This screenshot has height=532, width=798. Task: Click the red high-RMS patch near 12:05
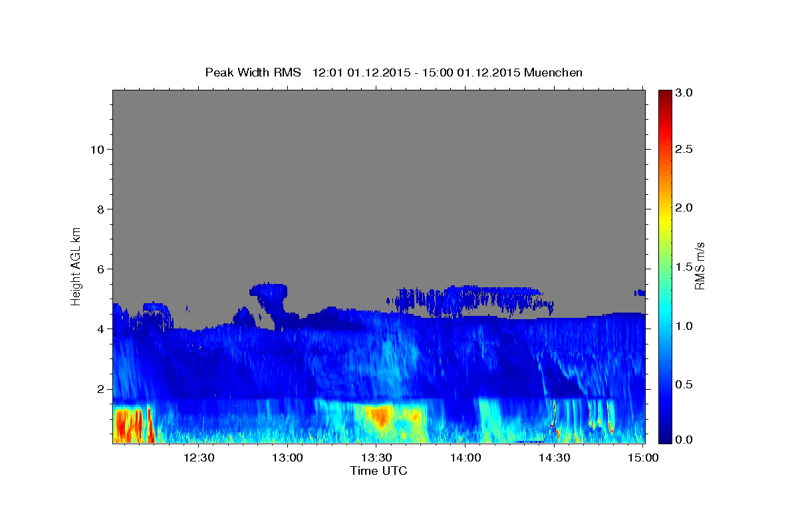(128, 426)
